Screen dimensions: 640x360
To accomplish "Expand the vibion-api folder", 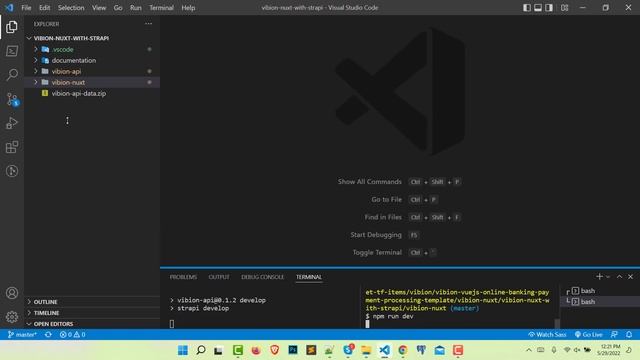I will (x=92, y=71).
